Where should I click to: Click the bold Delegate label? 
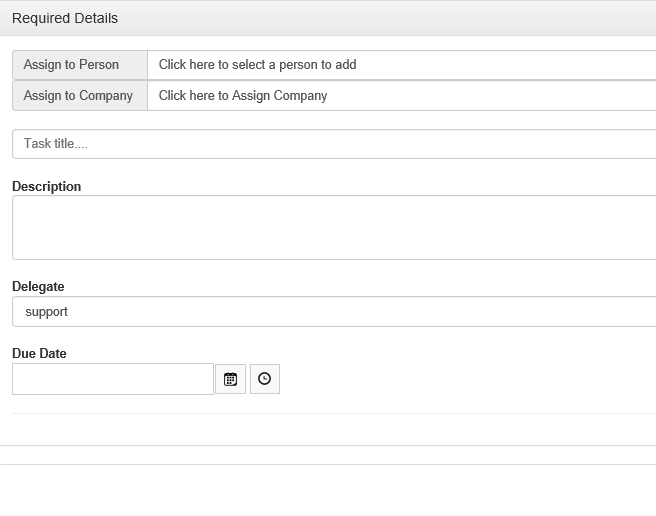pyautogui.click(x=38, y=286)
